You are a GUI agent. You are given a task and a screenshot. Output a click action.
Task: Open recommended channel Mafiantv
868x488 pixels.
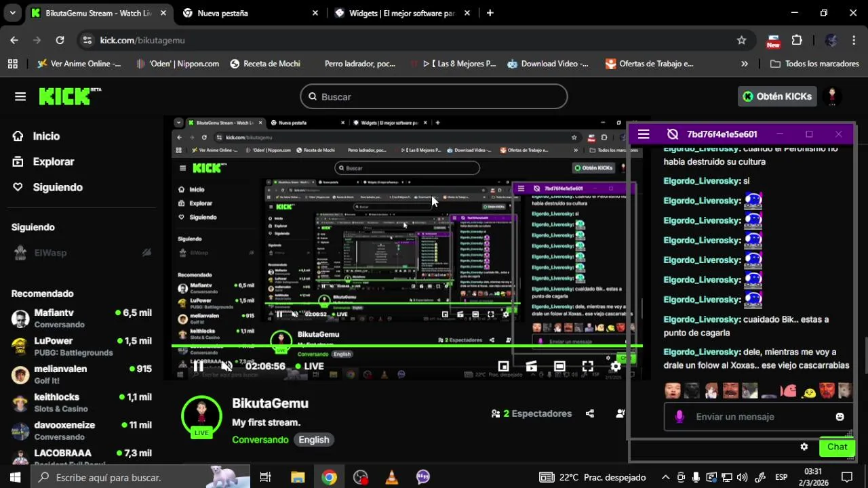click(x=81, y=318)
